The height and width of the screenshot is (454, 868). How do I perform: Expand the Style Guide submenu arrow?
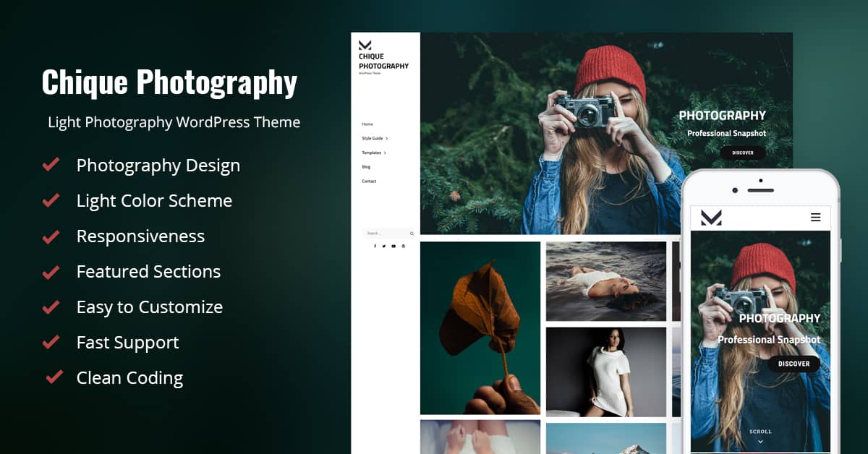[x=387, y=138]
